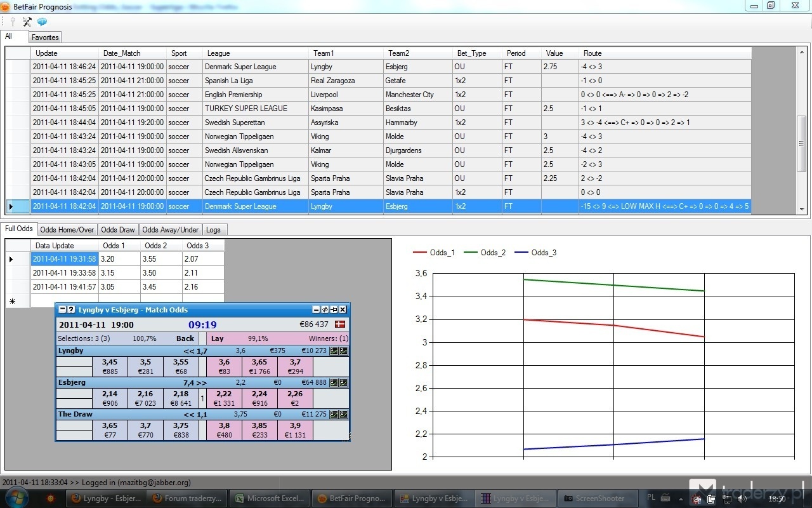Screen dimensions: 812x508
Task: Click the Data Update column header in odds table
Action: tap(66, 246)
